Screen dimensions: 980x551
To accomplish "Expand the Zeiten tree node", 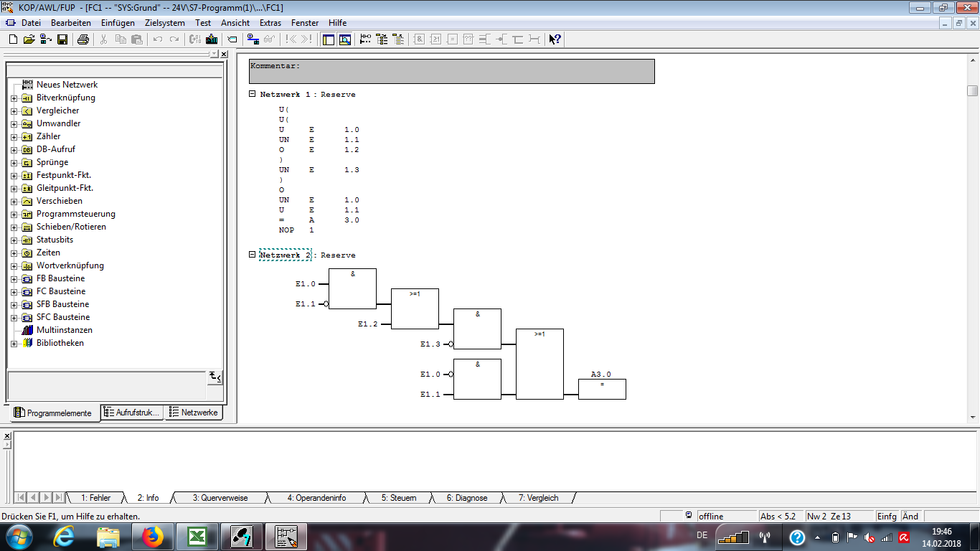I will [x=14, y=253].
